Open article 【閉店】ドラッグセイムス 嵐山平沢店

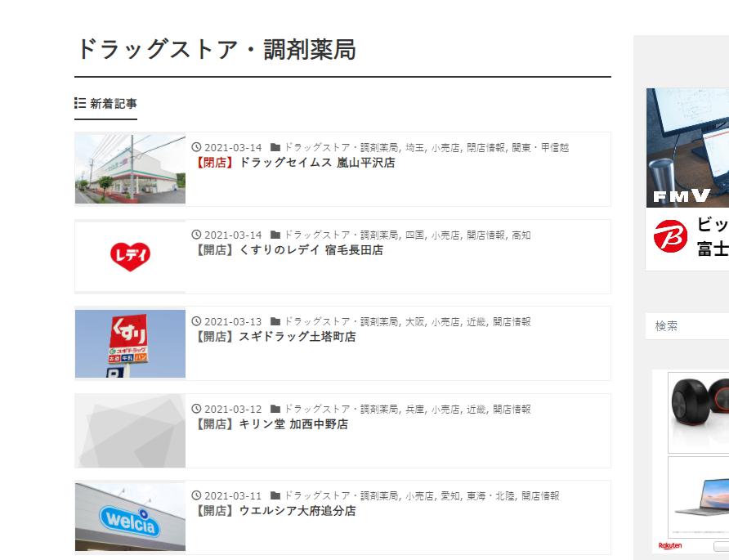(x=293, y=163)
